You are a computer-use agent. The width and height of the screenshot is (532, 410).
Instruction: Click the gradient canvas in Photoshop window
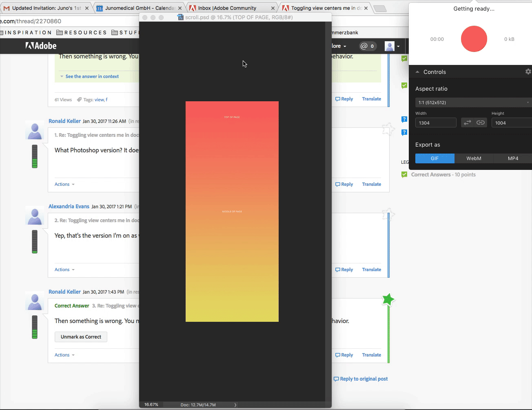[232, 212]
